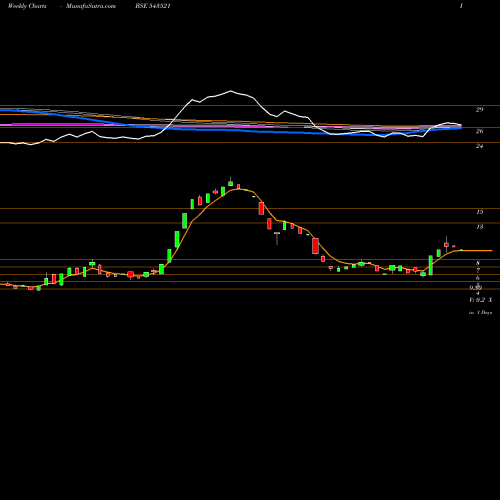Select the highest green candlestick at the peak
Screen dimensions: 500x500
230,182
